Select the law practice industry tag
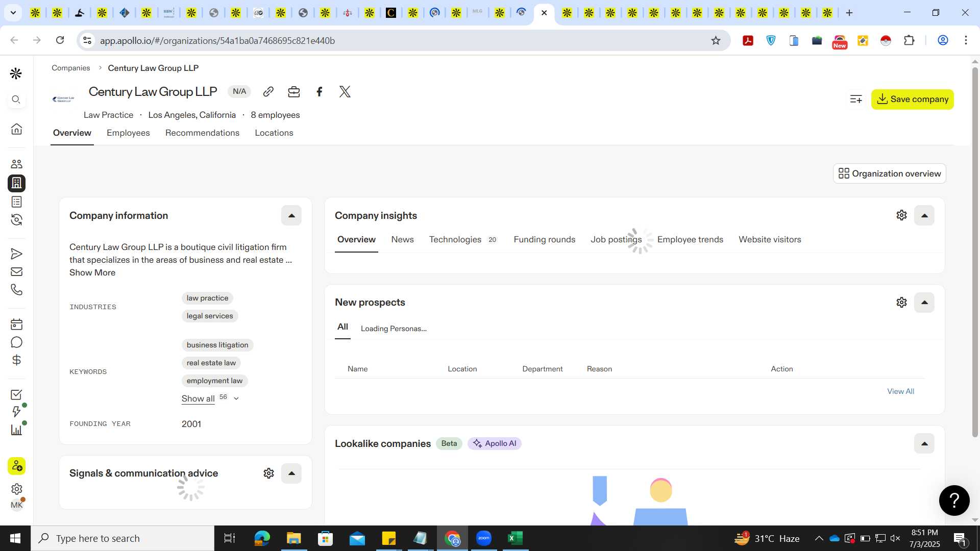Viewport: 980px width, 551px height. 207,298
